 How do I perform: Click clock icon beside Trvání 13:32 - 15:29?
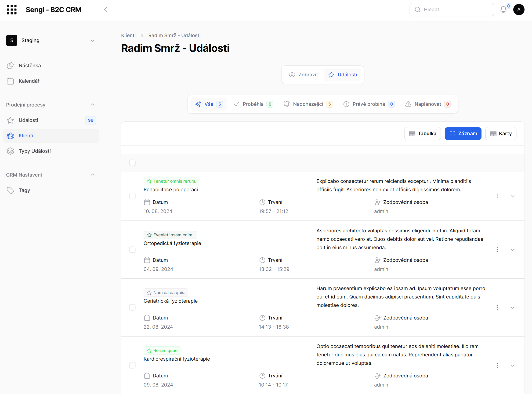tap(262, 260)
